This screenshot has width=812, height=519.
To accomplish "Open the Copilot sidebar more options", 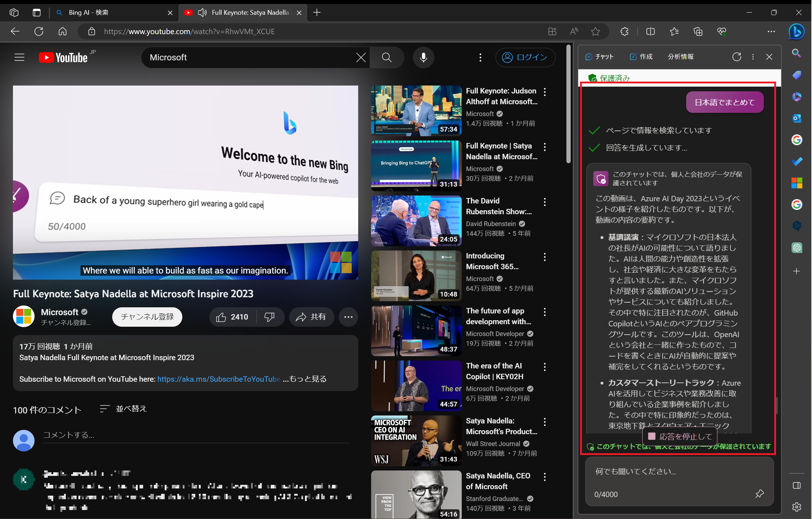I will [x=753, y=57].
